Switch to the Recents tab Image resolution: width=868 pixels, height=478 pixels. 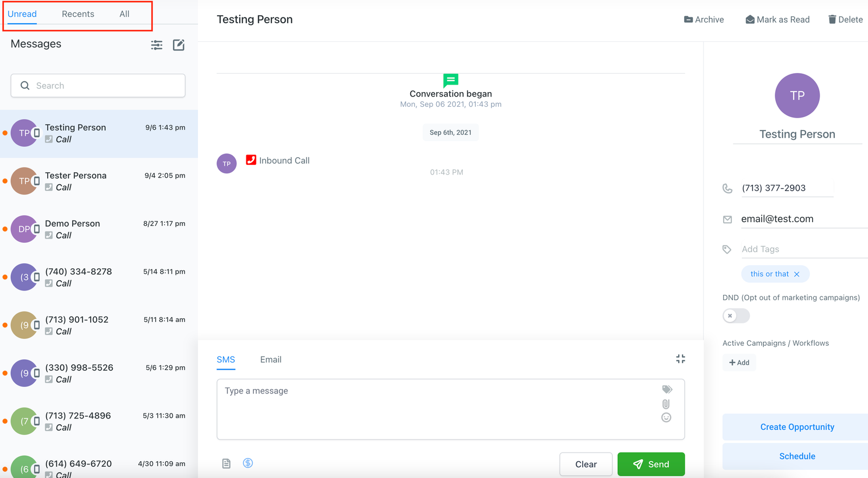point(78,14)
